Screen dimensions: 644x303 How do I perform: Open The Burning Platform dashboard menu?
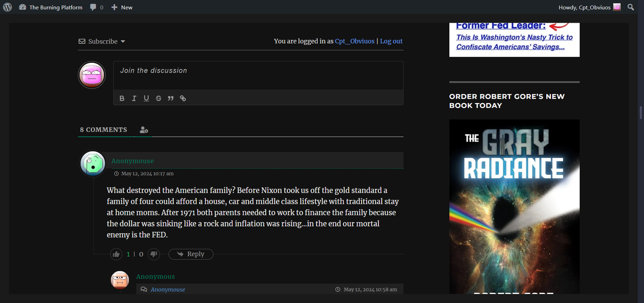tap(50, 7)
